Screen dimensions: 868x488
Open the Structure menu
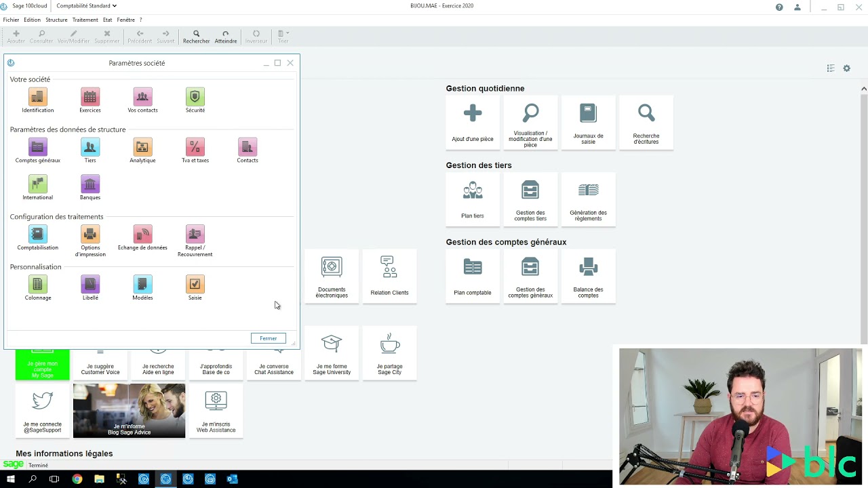click(56, 20)
